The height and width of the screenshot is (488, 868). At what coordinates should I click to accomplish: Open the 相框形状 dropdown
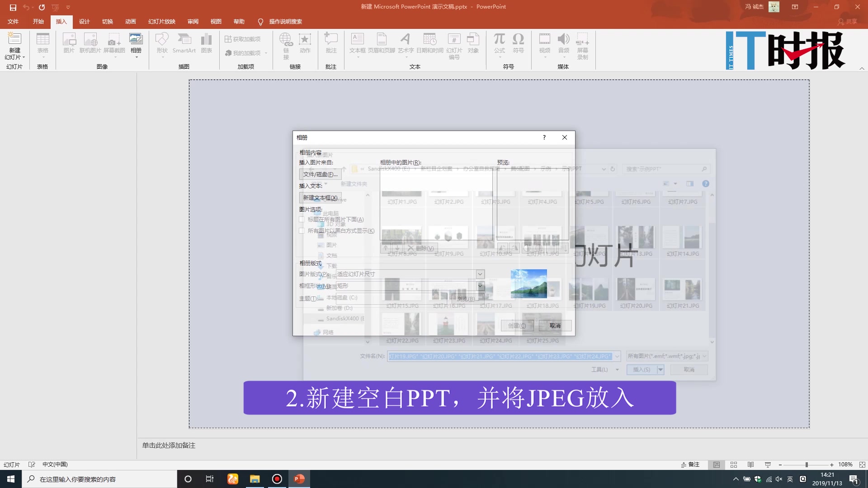[480, 286]
